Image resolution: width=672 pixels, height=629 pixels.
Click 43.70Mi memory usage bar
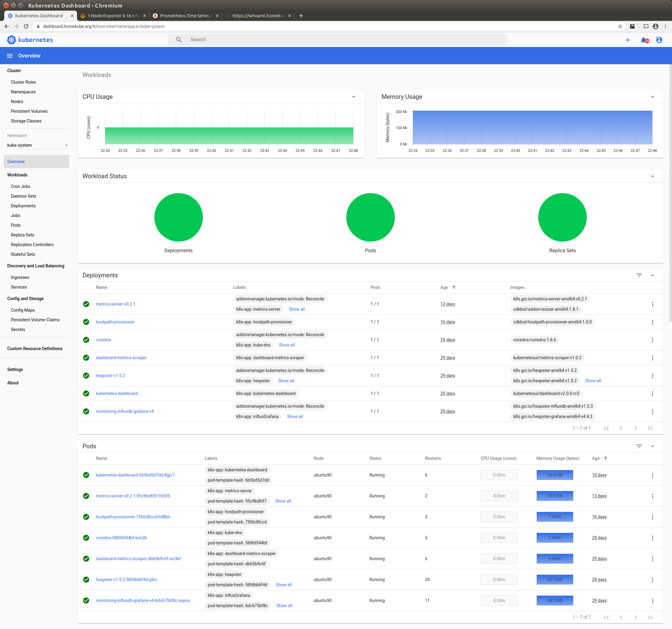click(x=555, y=580)
